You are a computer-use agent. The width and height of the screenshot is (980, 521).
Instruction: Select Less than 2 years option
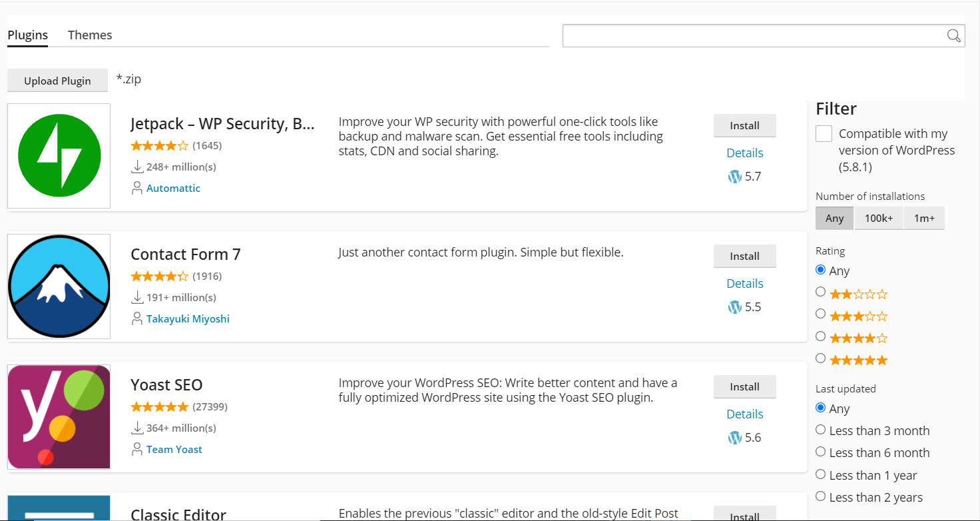[x=820, y=496]
